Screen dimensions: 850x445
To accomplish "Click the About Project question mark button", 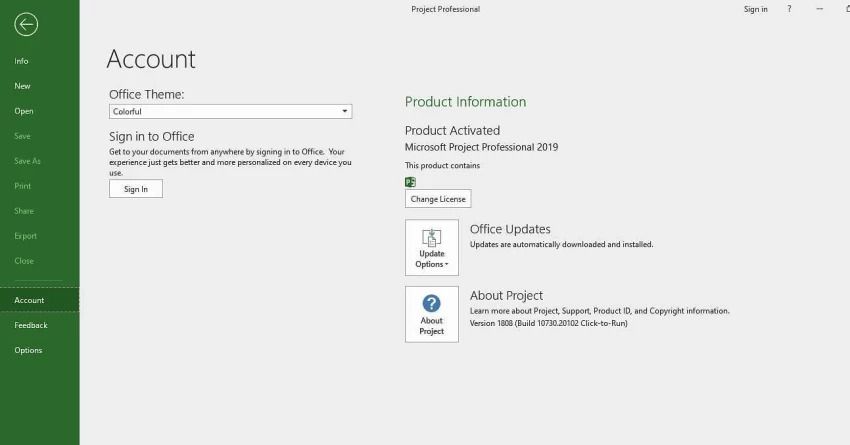I will click(x=432, y=314).
